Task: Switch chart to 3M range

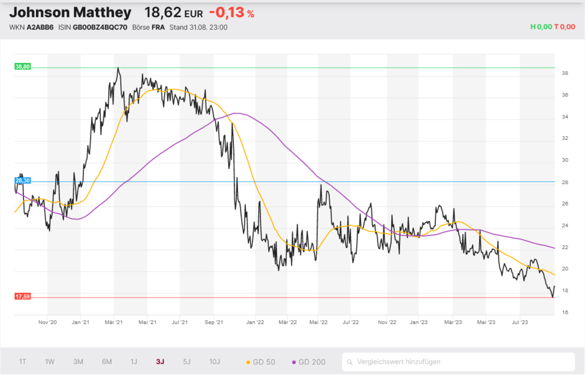Action: (78, 363)
